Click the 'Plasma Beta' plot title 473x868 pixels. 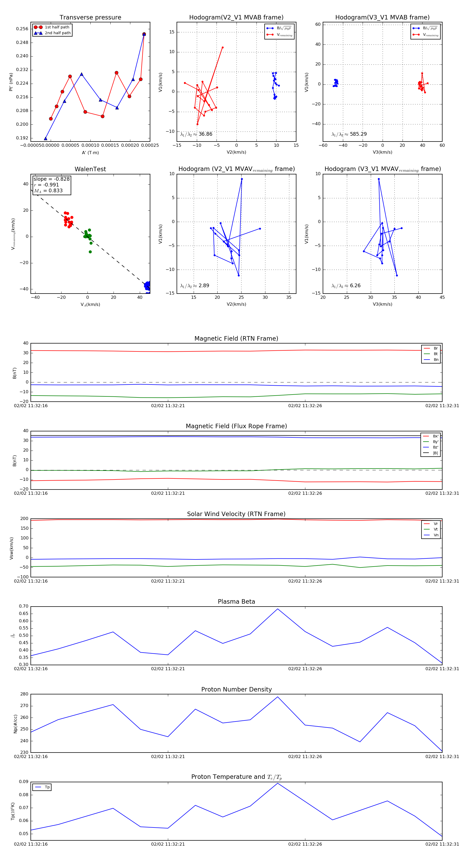[236, 602]
